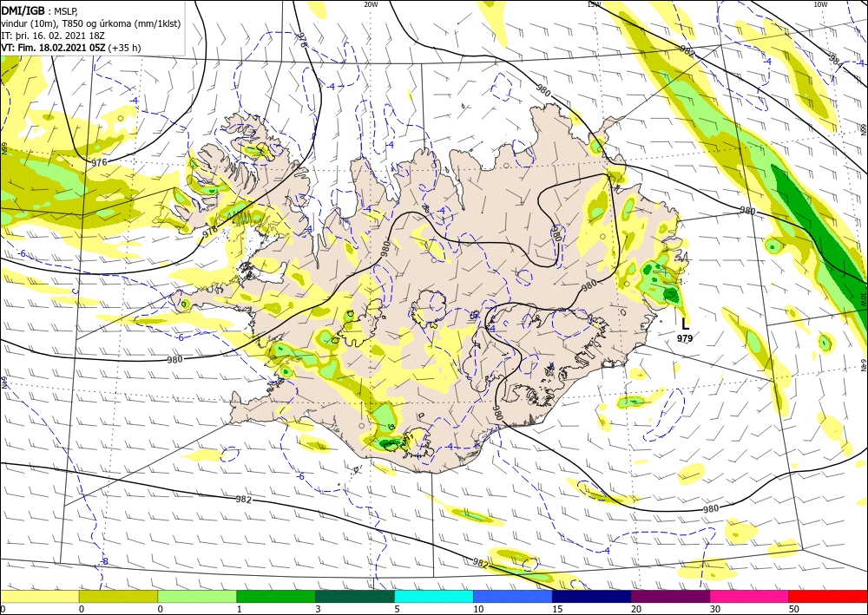The height and width of the screenshot is (615, 868).
Task: Click the '-8' temperature contour label
Action: point(104,561)
